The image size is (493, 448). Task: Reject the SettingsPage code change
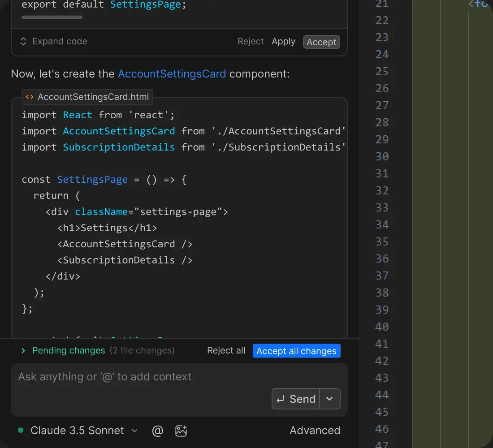250,42
